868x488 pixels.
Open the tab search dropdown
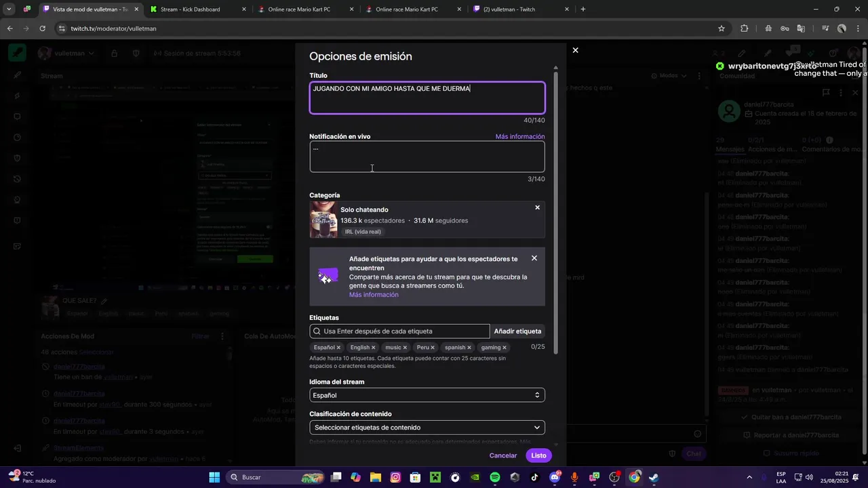click(x=9, y=9)
